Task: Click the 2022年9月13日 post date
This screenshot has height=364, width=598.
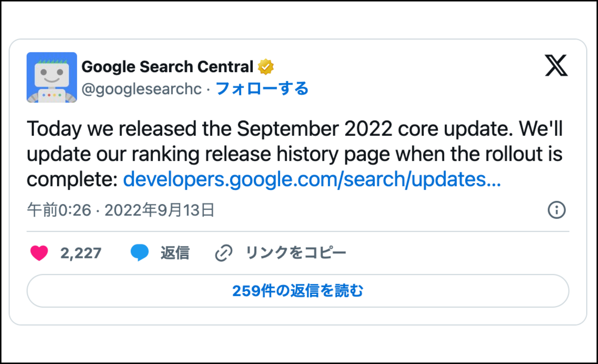Action: [160, 210]
